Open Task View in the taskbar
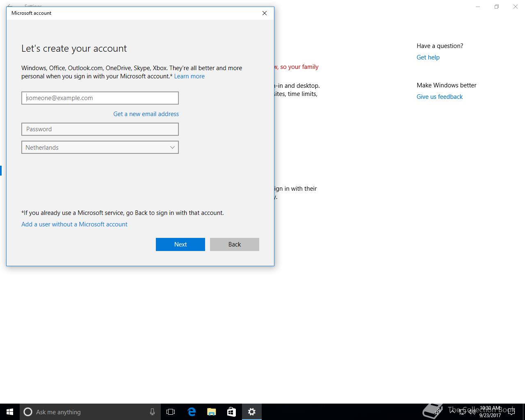 click(x=171, y=412)
